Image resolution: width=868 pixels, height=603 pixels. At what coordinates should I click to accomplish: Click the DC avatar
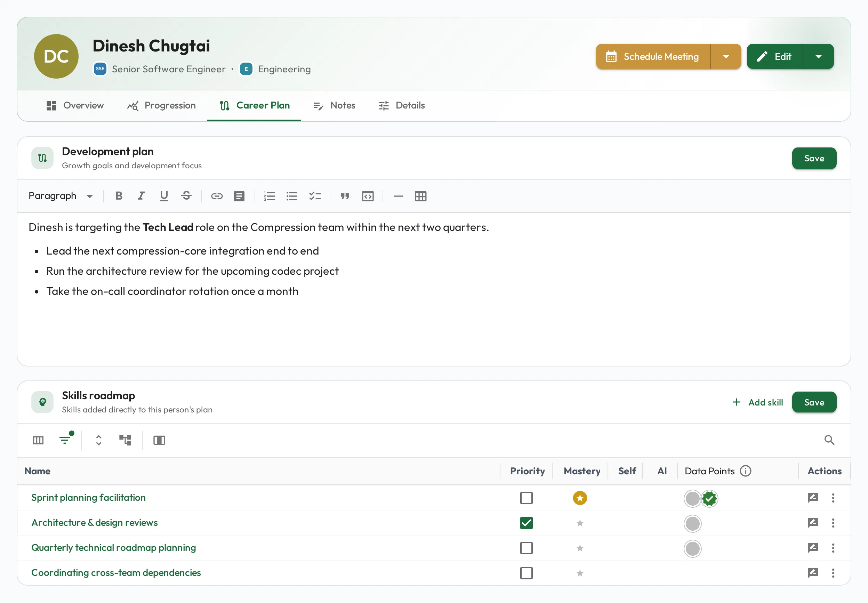(56, 56)
